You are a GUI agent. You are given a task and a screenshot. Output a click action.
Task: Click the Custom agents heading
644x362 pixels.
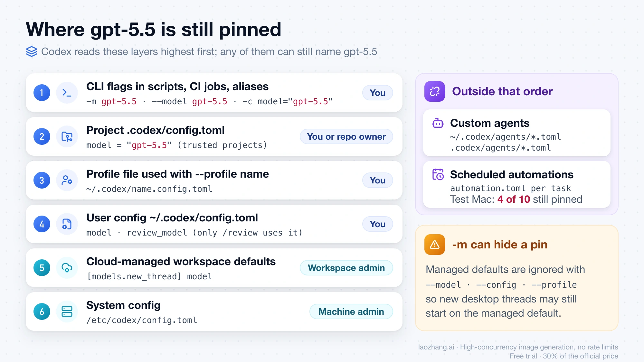[490, 123]
